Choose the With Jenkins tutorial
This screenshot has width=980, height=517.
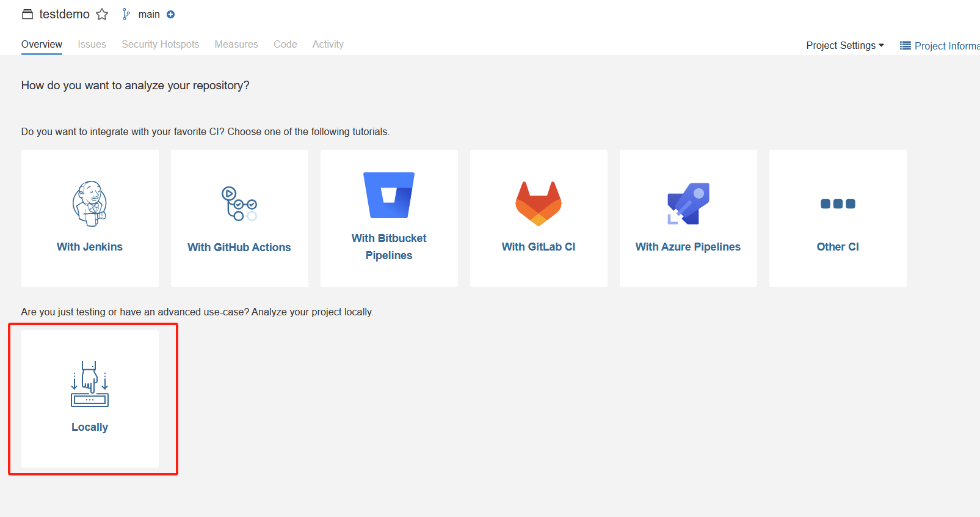click(x=90, y=218)
